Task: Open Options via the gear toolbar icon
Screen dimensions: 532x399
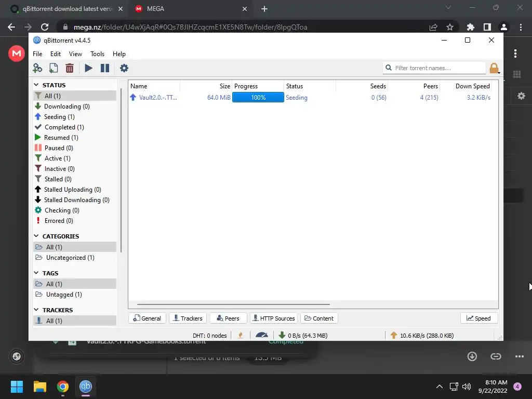Action: 124,68
